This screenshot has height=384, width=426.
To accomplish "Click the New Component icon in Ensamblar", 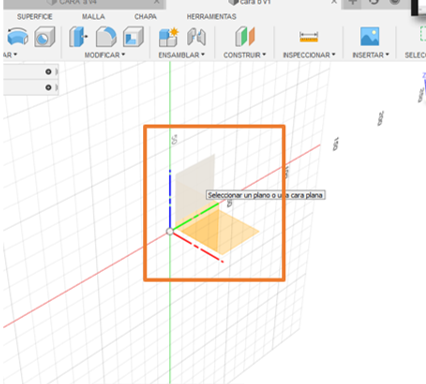I will (169, 37).
